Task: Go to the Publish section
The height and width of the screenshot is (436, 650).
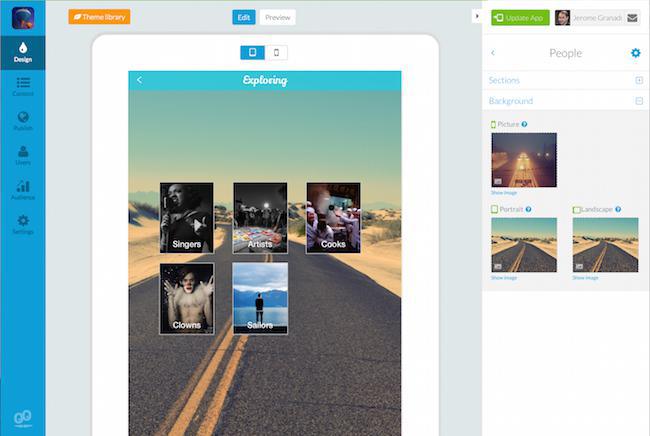Action: (x=22, y=121)
